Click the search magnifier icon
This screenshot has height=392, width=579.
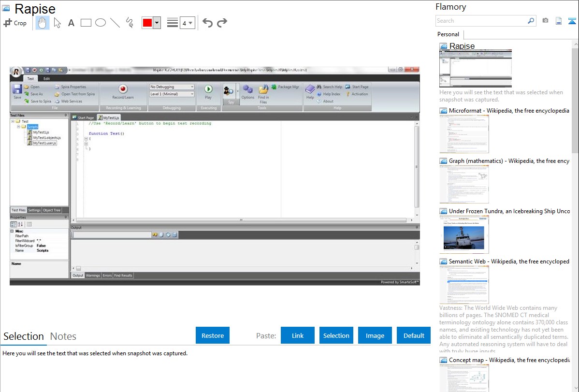tap(531, 21)
